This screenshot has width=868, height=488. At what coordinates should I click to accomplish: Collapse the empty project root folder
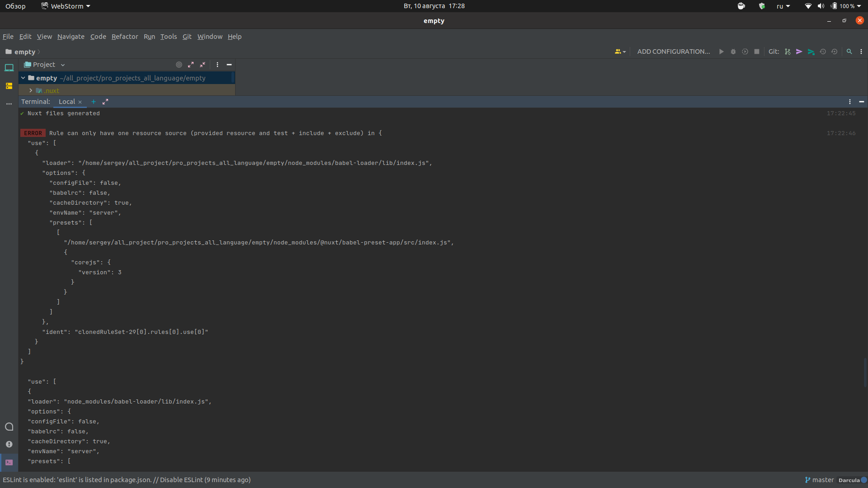tap(23, 78)
